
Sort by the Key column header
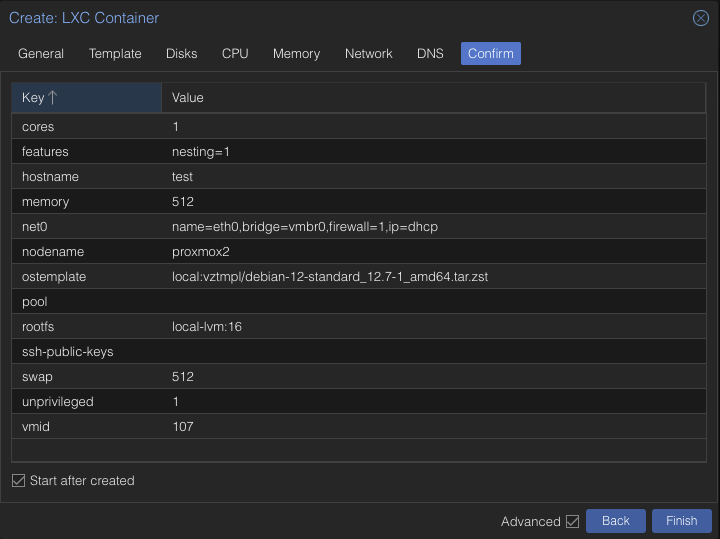[85, 98]
